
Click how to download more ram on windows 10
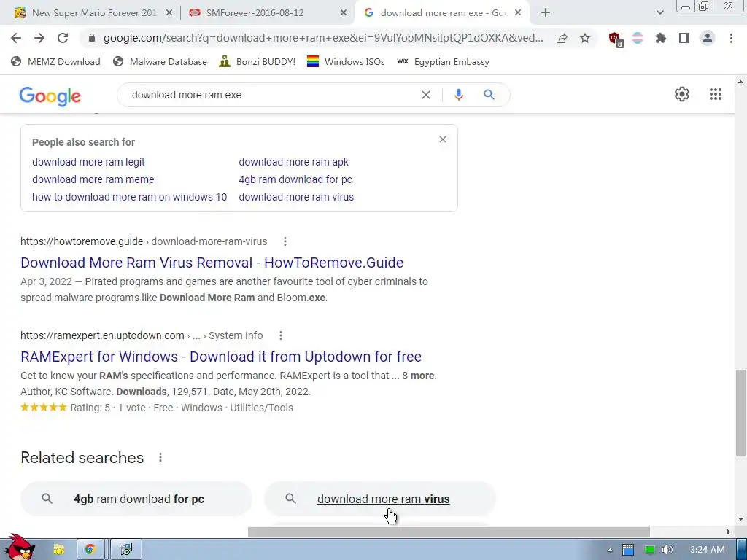130,197
